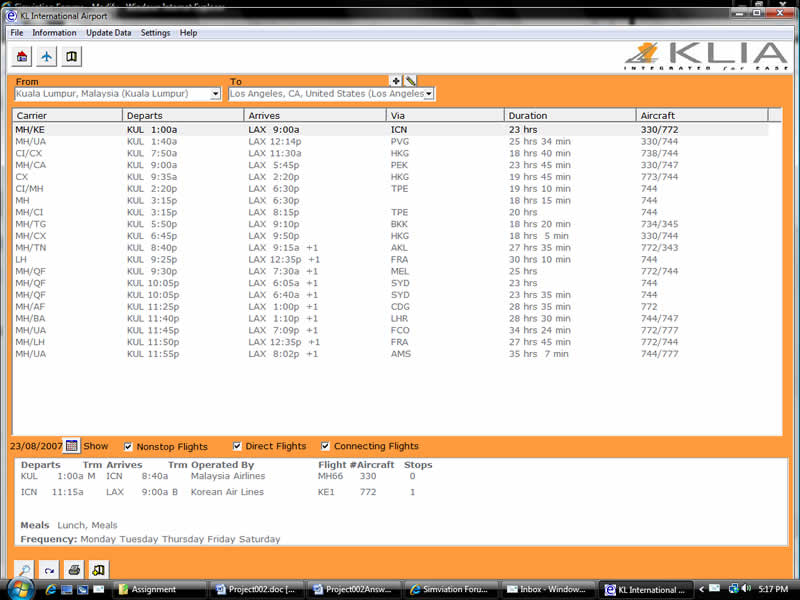Screen dimensions: 800x600
Task: Click the printer icon at bottom
Action: [73, 570]
